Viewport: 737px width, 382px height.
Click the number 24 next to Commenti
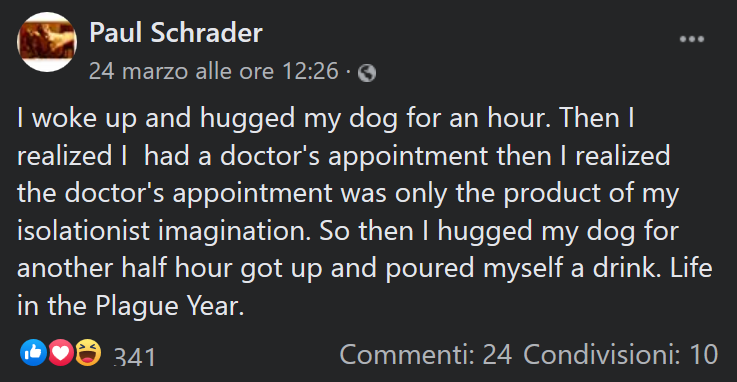click(x=497, y=354)
